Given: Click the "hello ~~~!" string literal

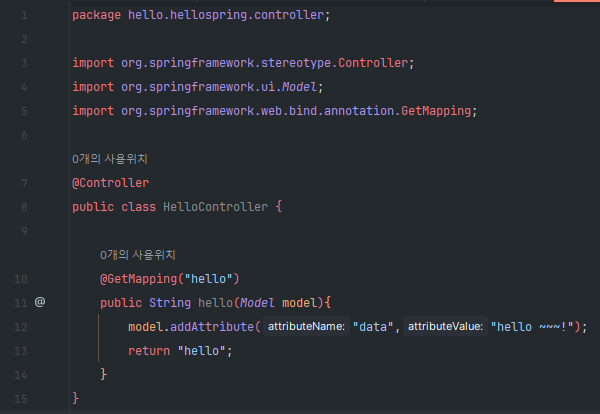Looking at the screenshot, I should 532,327.
